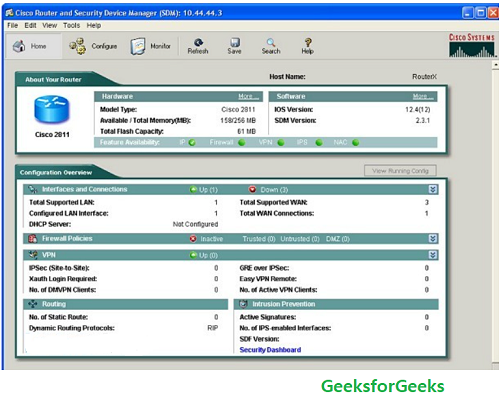The height and width of the screenshot is (398, 501).
Task: Open the Configure gears icon
Action: coord(77,46)
